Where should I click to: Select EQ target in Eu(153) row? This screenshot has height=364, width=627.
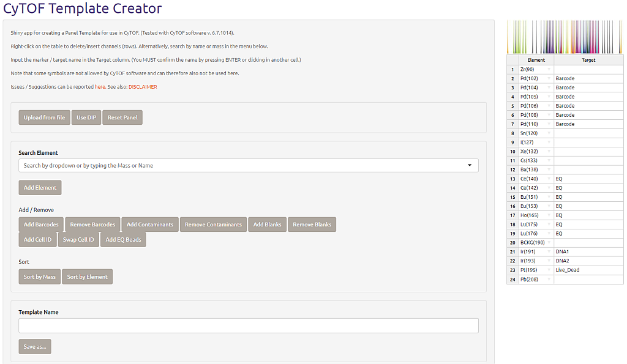click(588, 206)
